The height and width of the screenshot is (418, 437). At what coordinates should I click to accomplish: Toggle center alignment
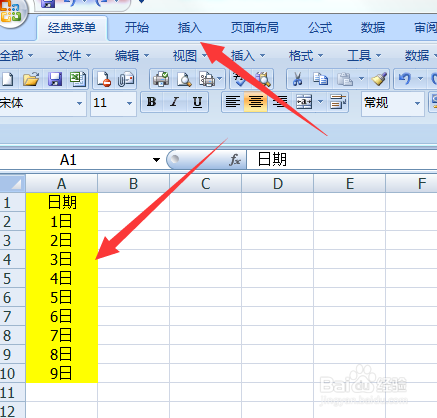tap(256, 102)
